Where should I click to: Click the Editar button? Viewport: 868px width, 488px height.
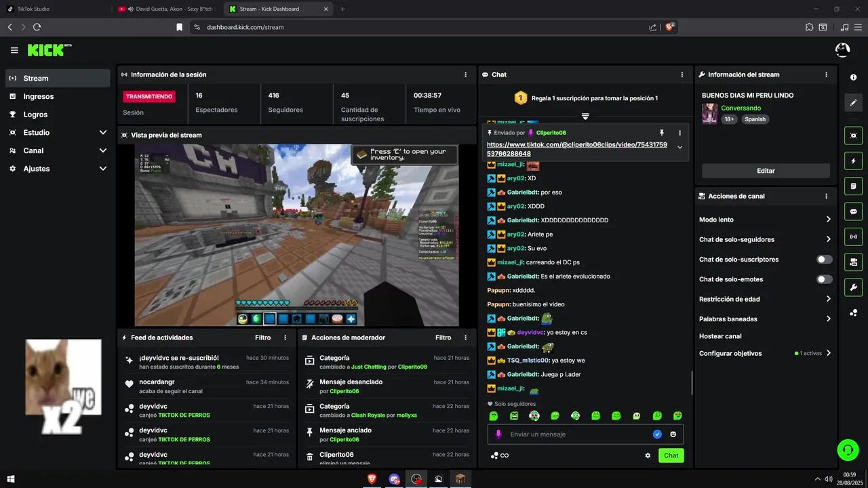pyautogui.click(x=766, y=171)
